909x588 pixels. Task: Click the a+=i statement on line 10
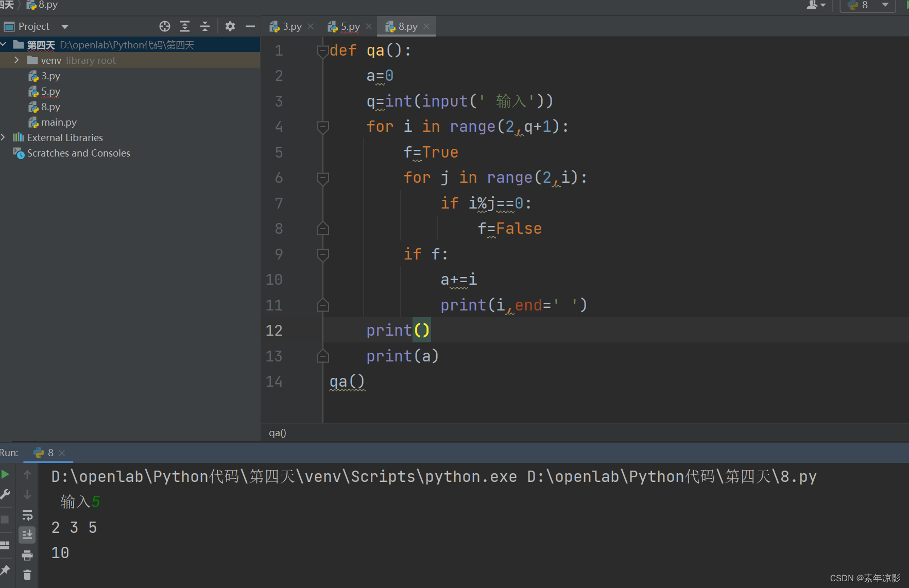click(458, 280)
